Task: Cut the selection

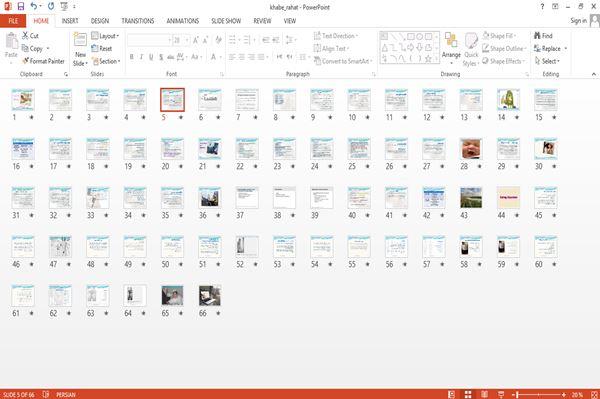Action: pyautogui.click(x=30, y=36)
